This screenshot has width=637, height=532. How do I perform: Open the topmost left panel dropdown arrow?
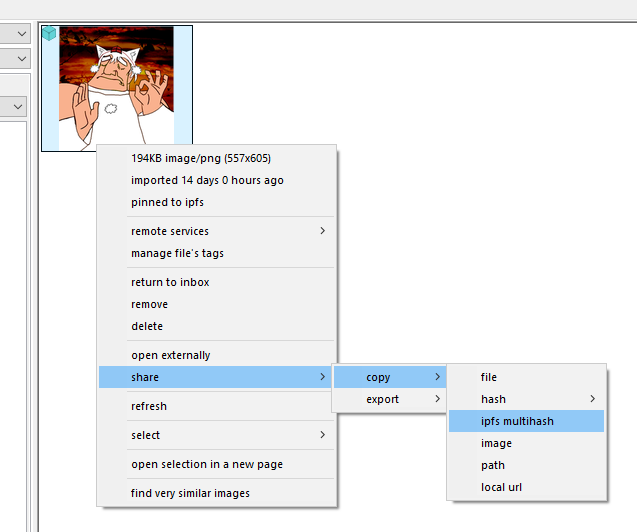coord(22,34)
